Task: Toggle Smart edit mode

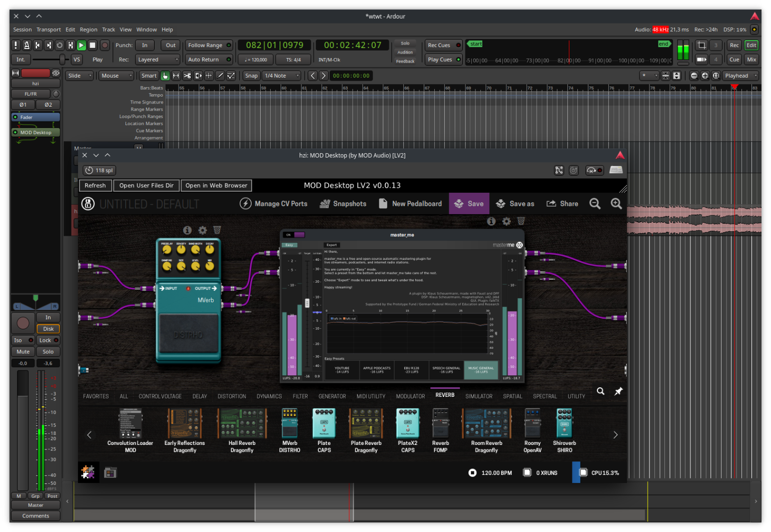Action: point(149,76)
